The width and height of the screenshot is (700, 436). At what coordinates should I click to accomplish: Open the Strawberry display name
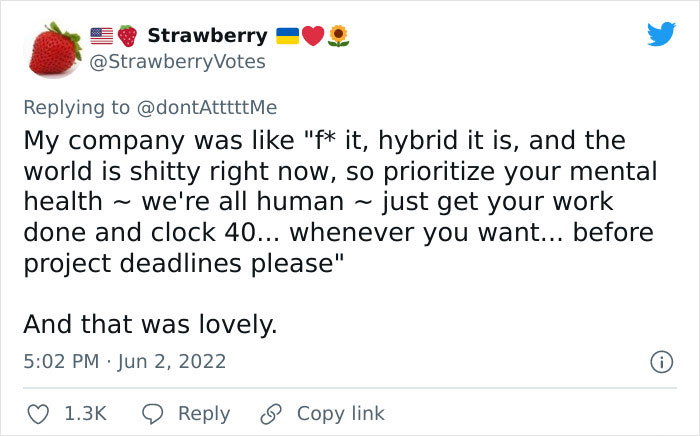tap(208, 36)
